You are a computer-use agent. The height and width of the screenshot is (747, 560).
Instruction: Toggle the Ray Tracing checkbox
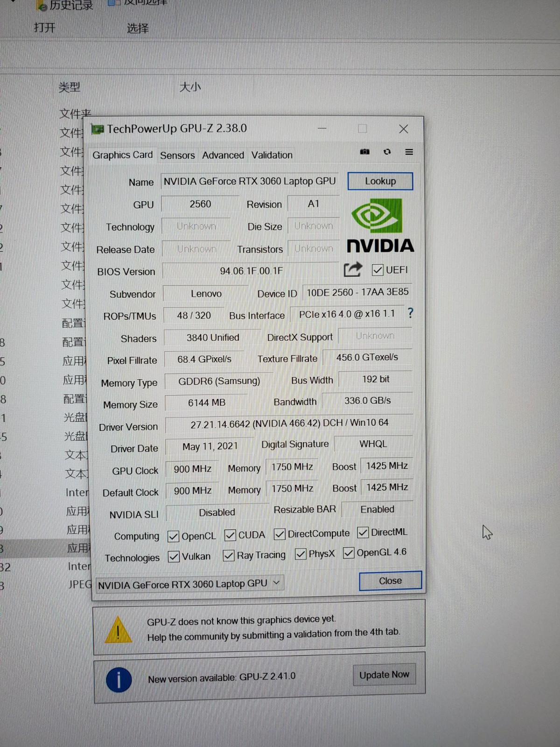pyautogui.click(x=229, y=555)
